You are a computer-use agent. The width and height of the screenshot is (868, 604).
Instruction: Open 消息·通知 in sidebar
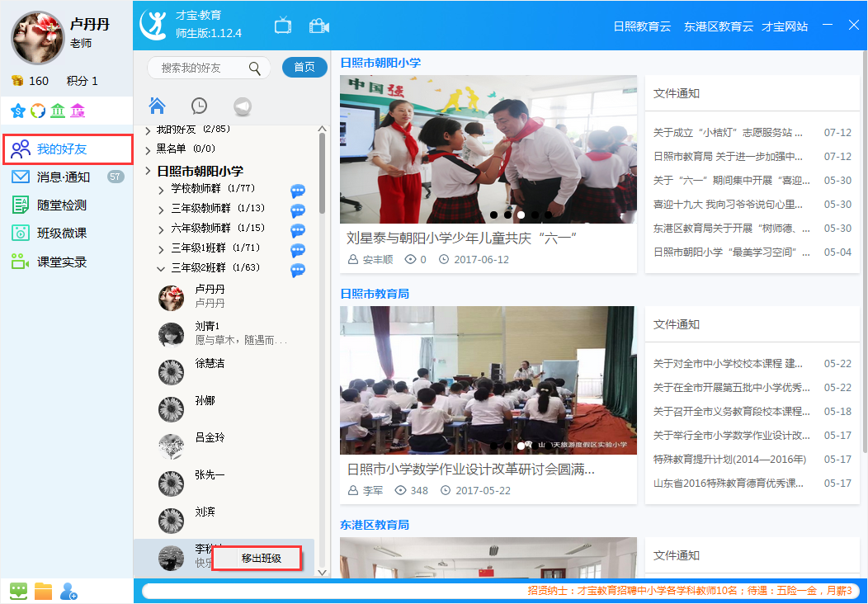[68, 177]
